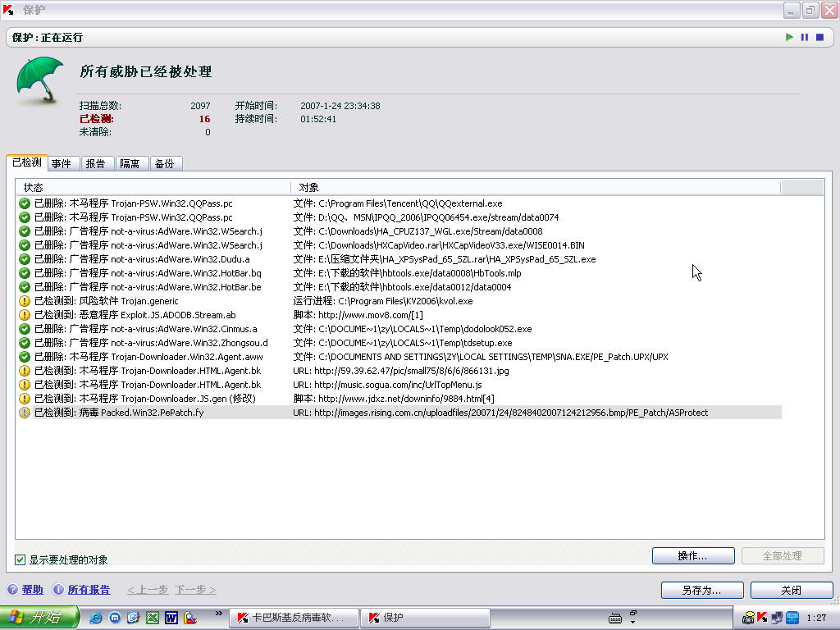Select the Trojan-Downloader.JS.gen row
The image size is (840, 630).
coord(399,399)
